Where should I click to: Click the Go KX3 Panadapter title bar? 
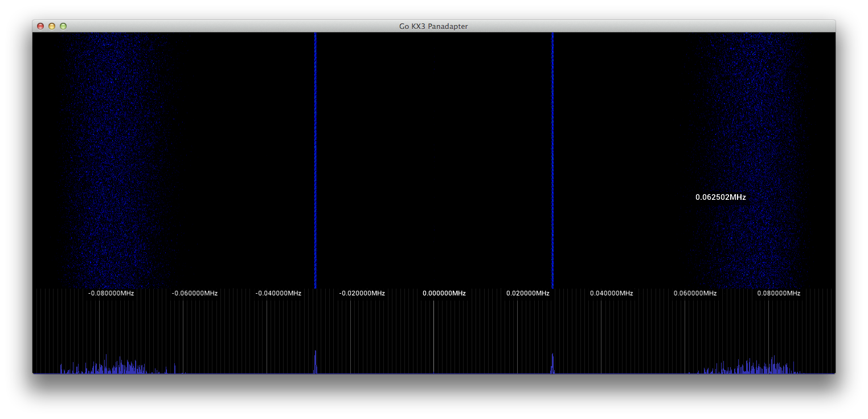[x=433, y=26]
